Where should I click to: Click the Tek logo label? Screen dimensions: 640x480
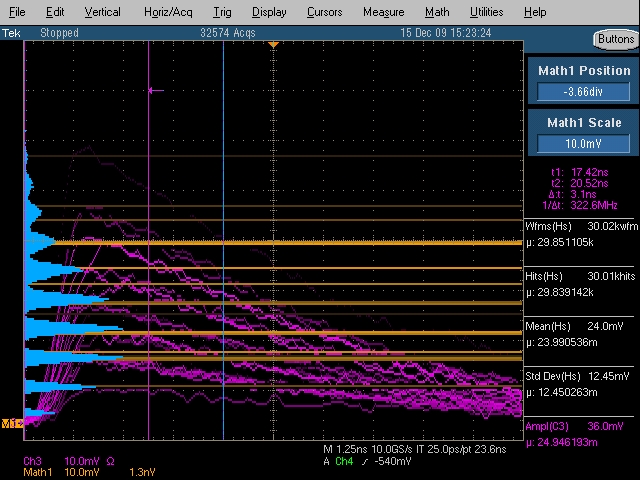click(x=11, y=33)
